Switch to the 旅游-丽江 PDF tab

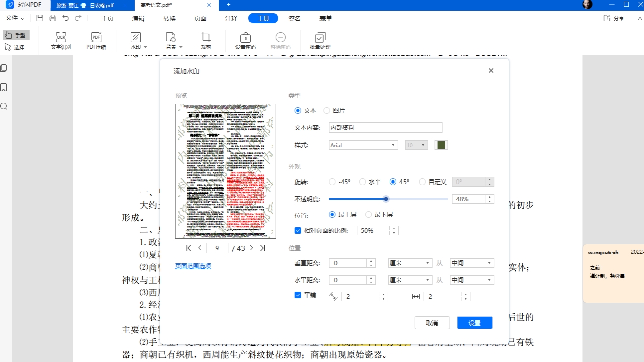click(86, 5)
